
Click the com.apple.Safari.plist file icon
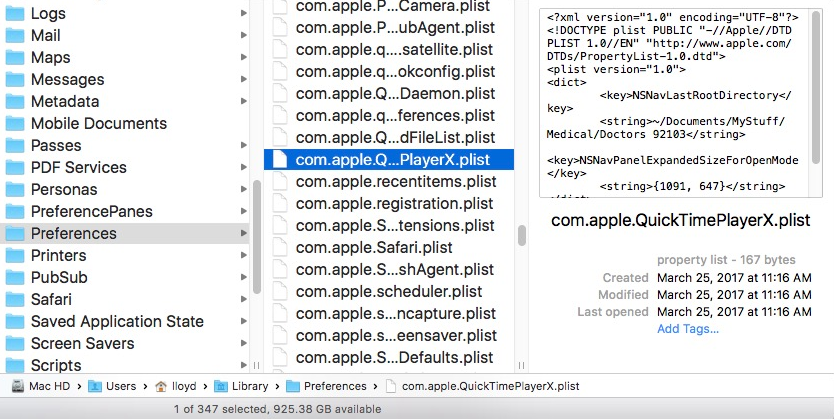click(280, 247)
